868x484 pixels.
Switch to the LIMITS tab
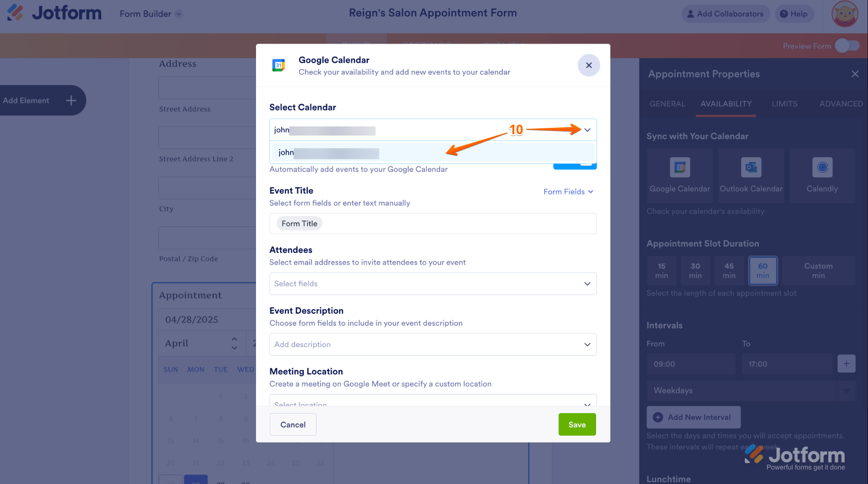click(784, 104)
